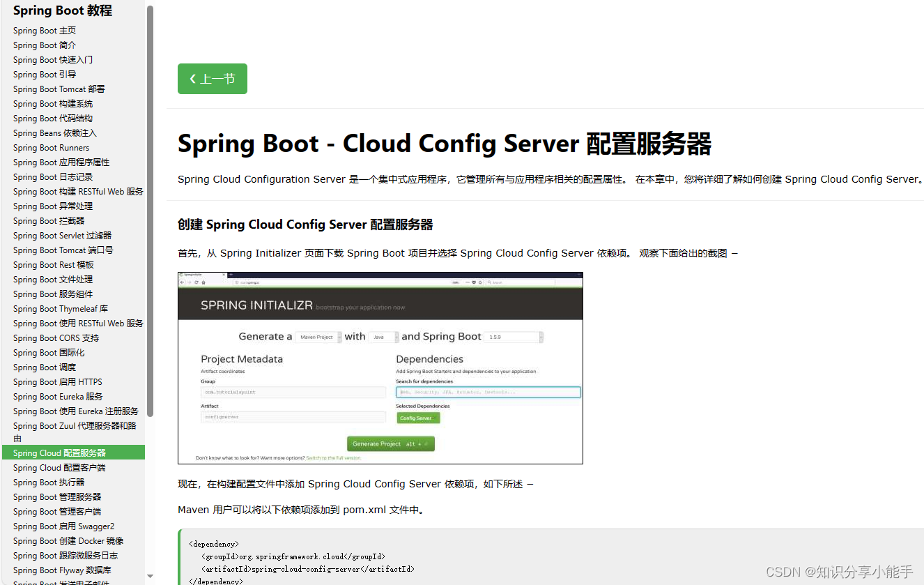Go back using the 上一节 previous section button

213,79
